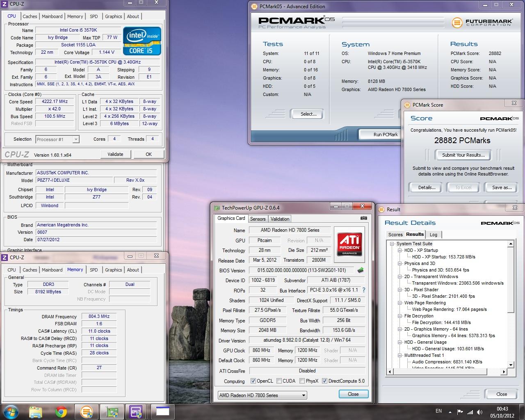Viewport: 525px width, 420px height.
Task: Click the CPU-Z Validate button
Action: pos(115,154)
